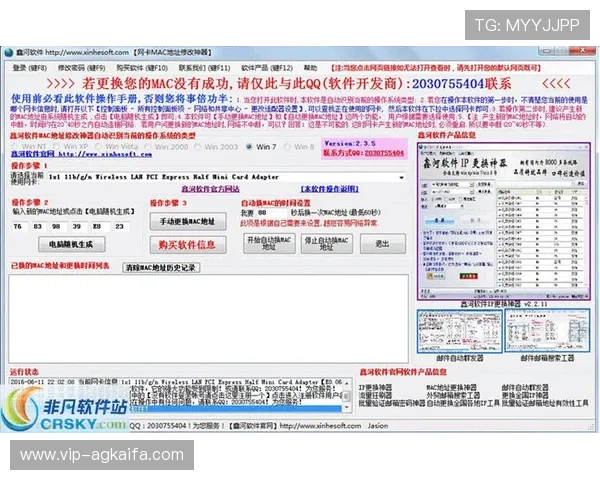Open the 软件产品 (键F12) menu
This screenshot has width=600, height=480.
click(267, 68)
